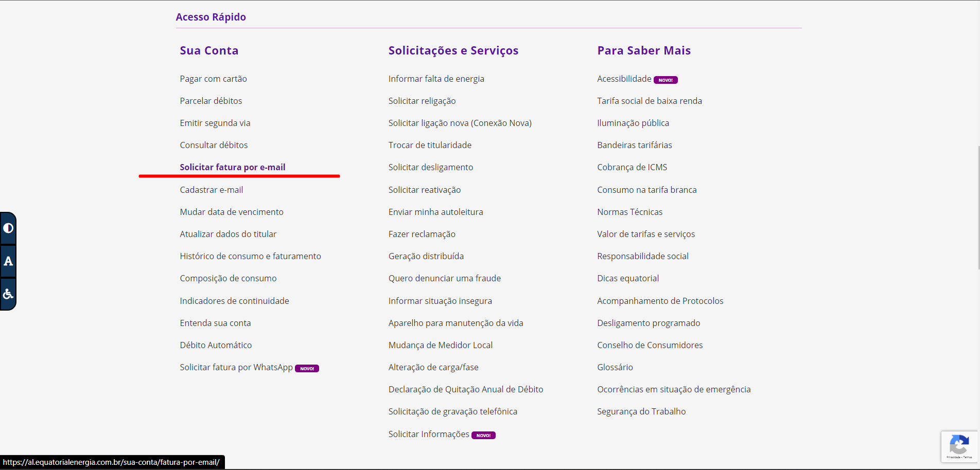Click the reCAPTCHA badge icon
The image size is (980, 470).
point(959,445)
